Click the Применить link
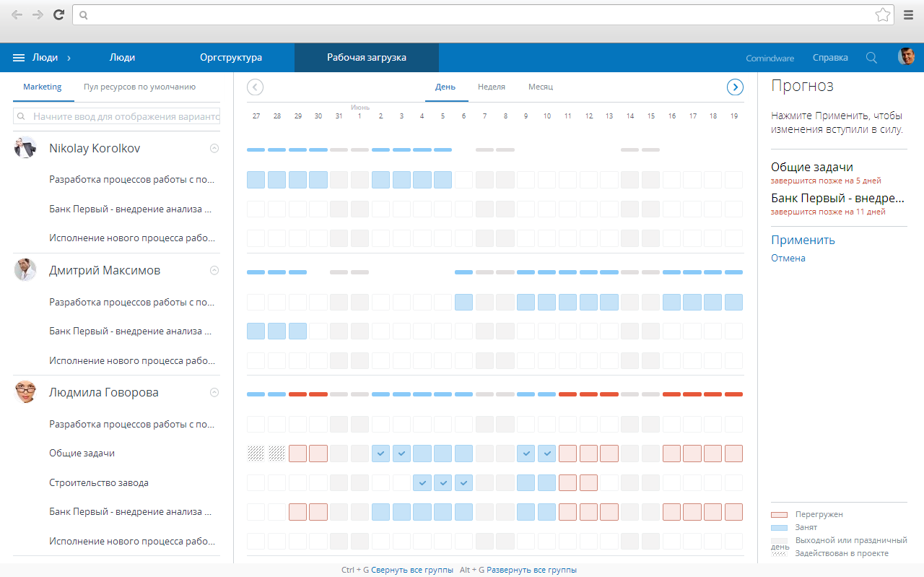 (803, 240)
